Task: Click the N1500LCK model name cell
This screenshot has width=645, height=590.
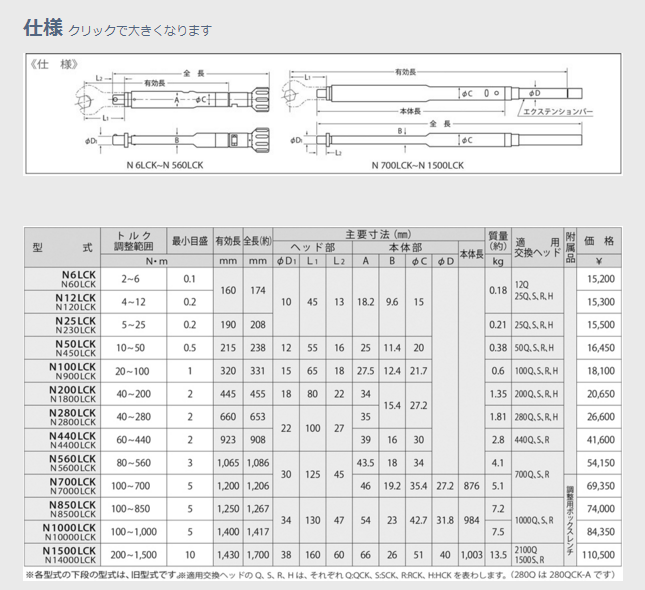Action: click(x=62, y=555)
